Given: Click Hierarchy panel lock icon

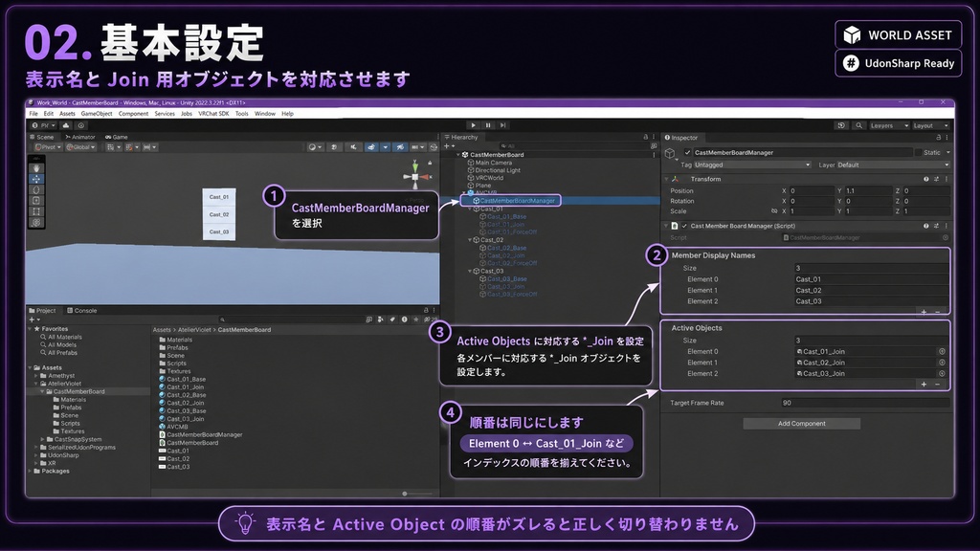Looking at the screenshot, I should (646, 137).
